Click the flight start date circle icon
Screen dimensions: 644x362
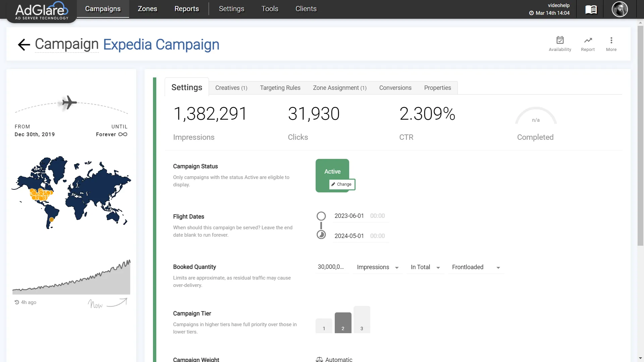click(x=321, y=216)
